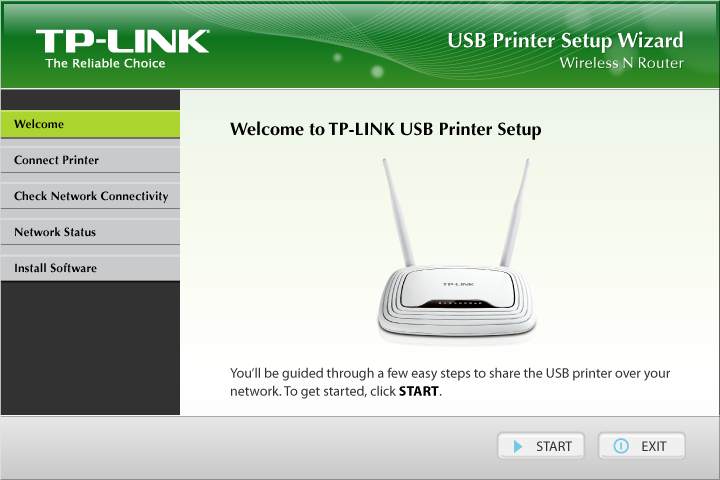Click the LED indicator strip on the router image
The image size is (720, 480).
(458, 303)
